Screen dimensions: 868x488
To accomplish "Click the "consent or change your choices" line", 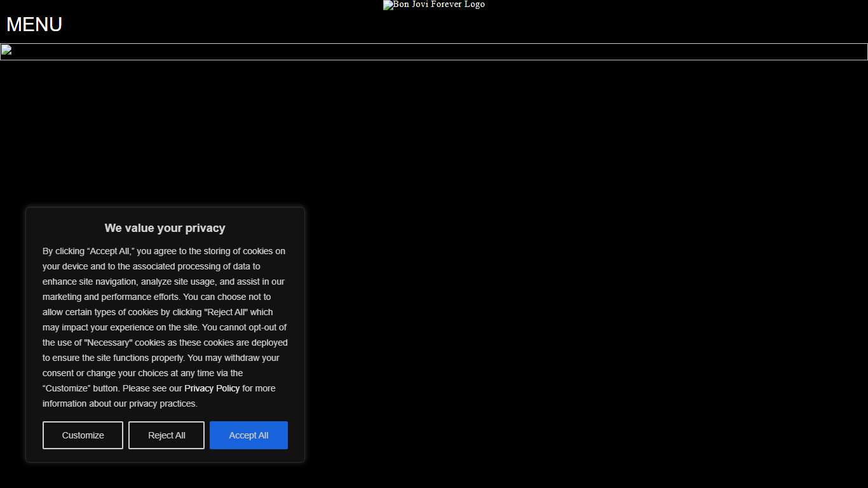I will (x=105, y=373).
